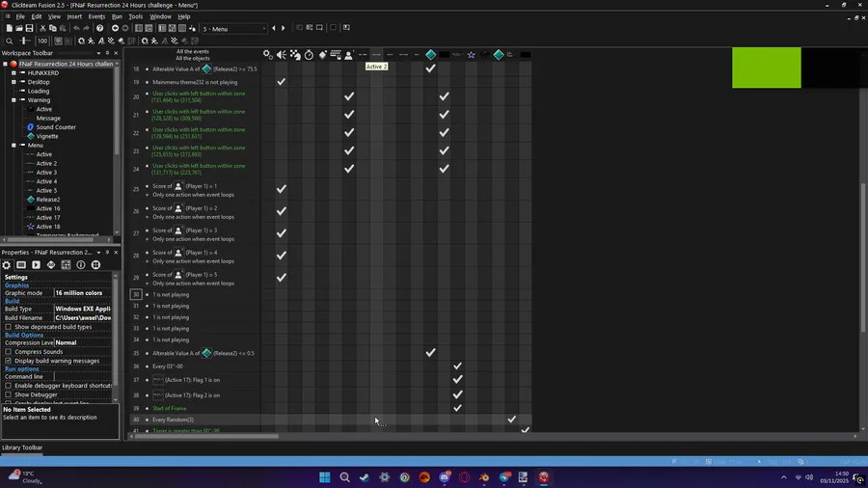Click the zoom value 100 field
The width and height of the screenshot is (868, 488).
point(42,41)
